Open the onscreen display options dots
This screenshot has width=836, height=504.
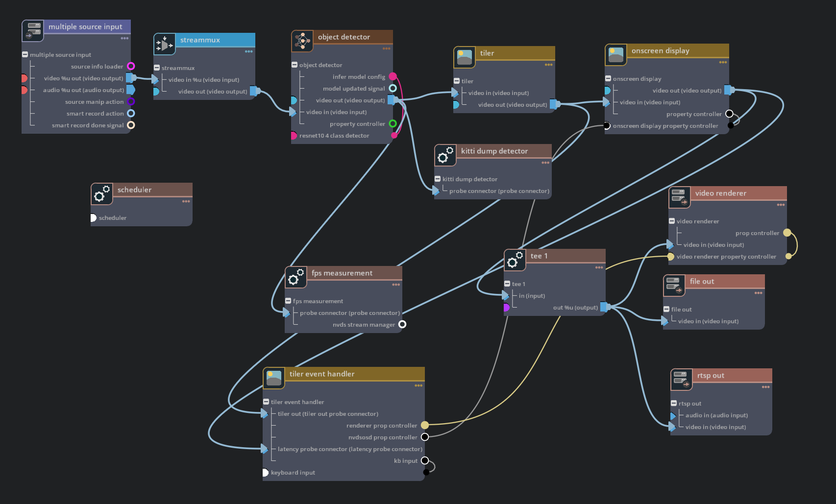coord(723,62)
